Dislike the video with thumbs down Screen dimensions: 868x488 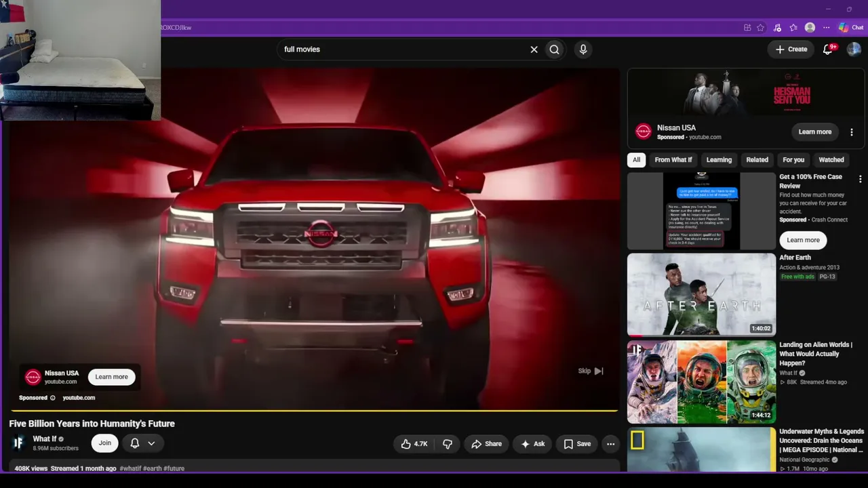click(x=448, y=444)
